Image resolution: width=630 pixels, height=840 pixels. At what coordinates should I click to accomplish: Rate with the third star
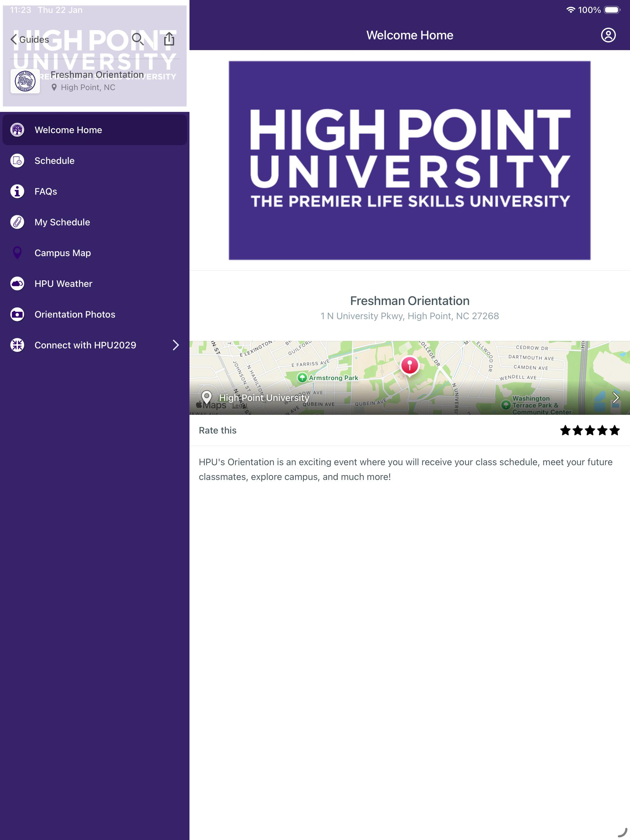coord(590,430)
